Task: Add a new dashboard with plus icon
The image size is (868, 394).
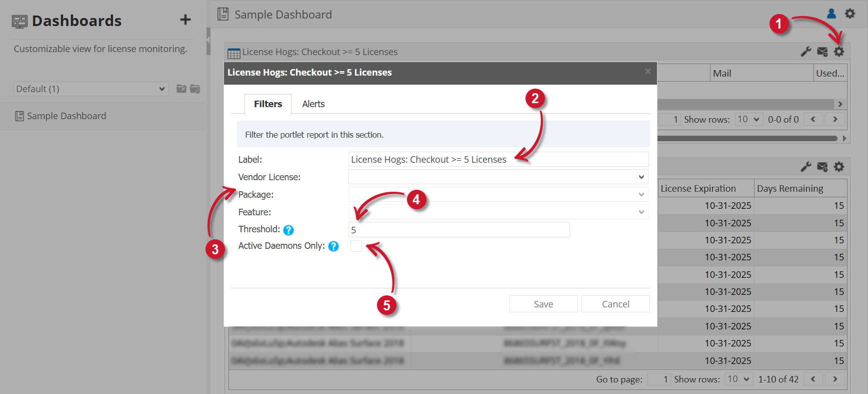Action: [185, 20]
